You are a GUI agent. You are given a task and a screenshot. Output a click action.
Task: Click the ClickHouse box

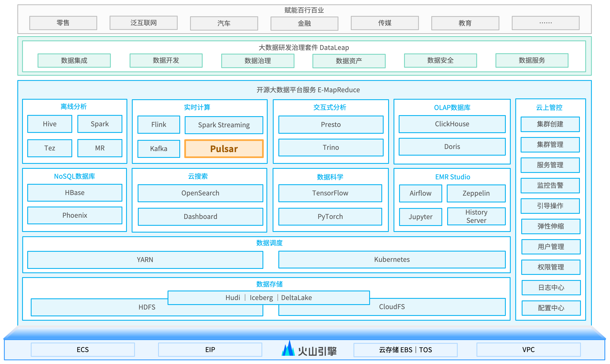coord(452,124)
